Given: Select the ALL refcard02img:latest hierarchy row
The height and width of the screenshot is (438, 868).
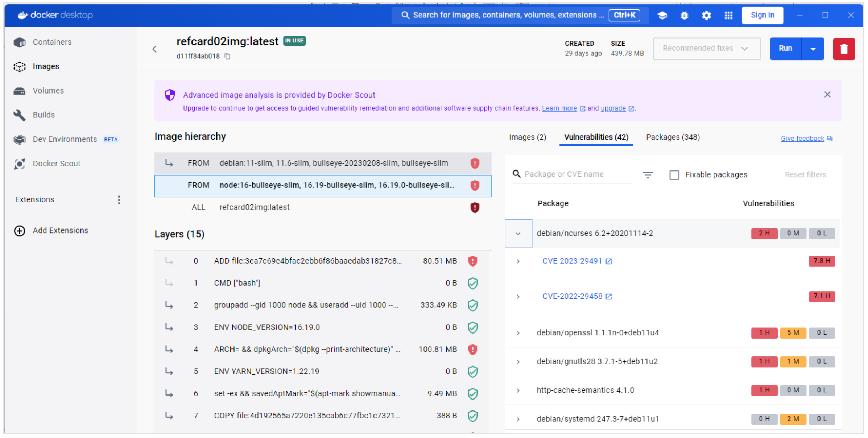Looking at the screenshot, I should (323, 208).
